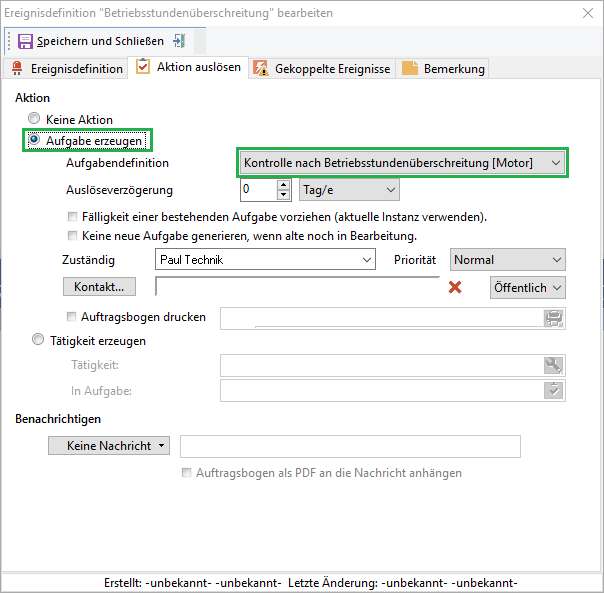Viewport: 604px width, 593px height.
Task: Click the printer icon in the Auftragsbogen field
Action: pos(554,318)
